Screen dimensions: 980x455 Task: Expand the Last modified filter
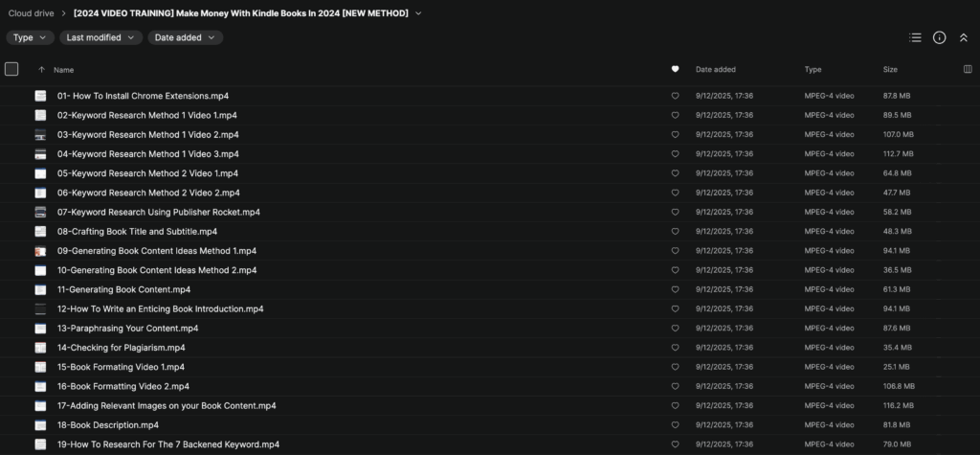[100, 37]
